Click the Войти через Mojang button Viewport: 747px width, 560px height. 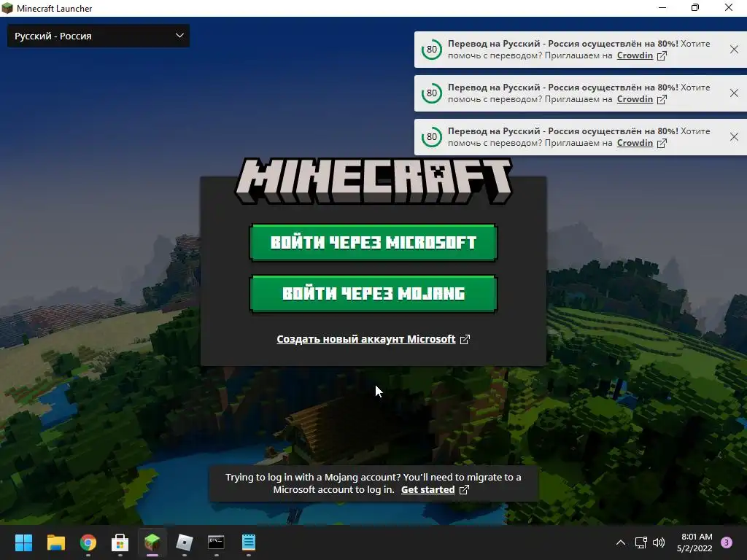373,293
